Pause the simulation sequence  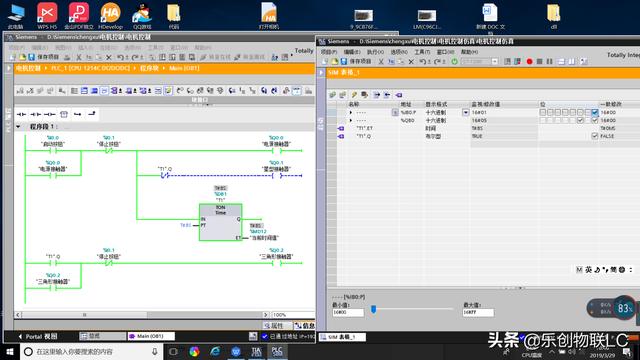click(549, 61)
